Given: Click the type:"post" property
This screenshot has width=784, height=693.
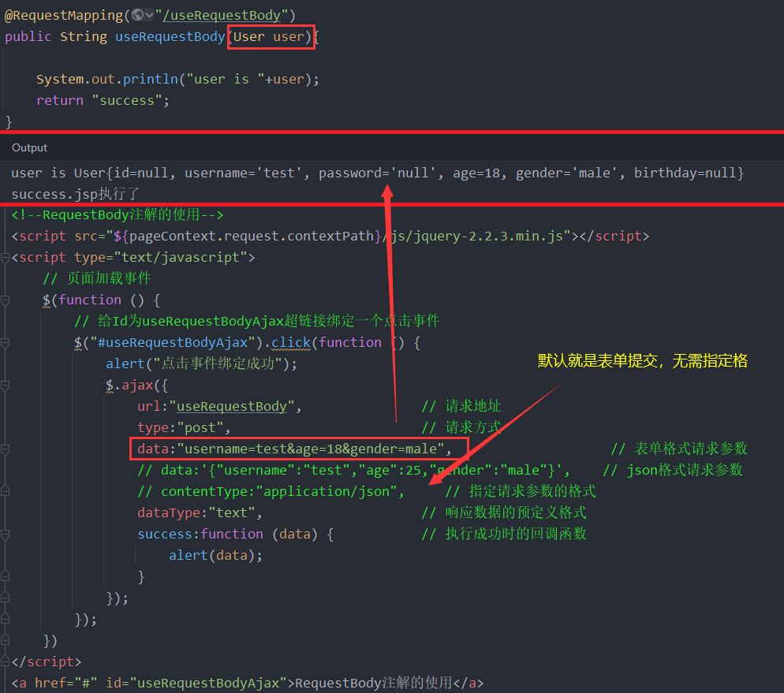Looking at the screenshot, I should tap(184, 427).
